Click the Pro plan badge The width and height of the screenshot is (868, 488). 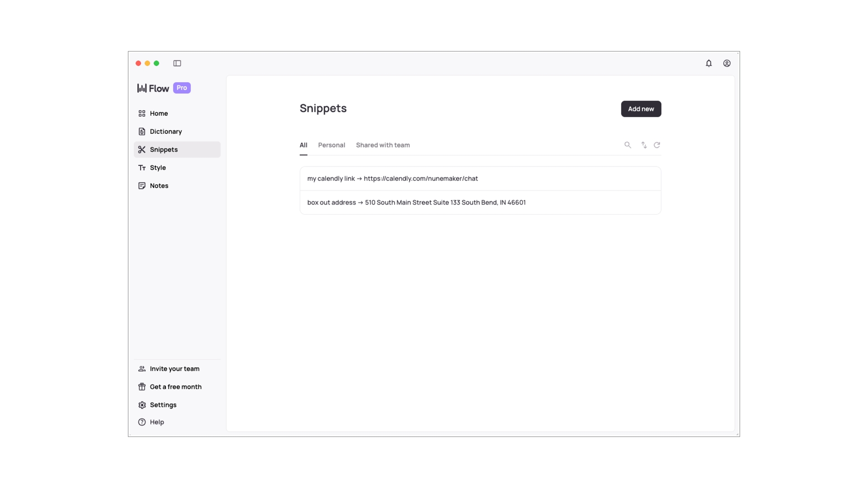click(x=182, y=88)
